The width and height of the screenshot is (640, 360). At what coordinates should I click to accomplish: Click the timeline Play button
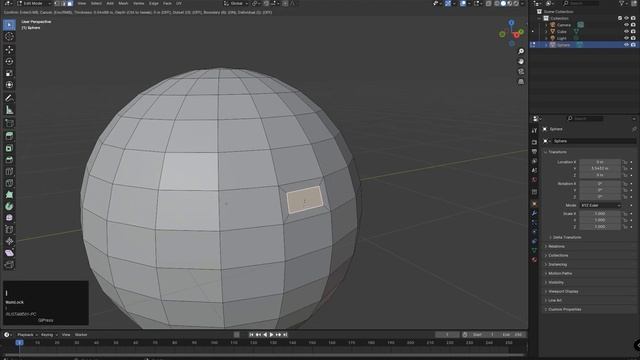272,335
